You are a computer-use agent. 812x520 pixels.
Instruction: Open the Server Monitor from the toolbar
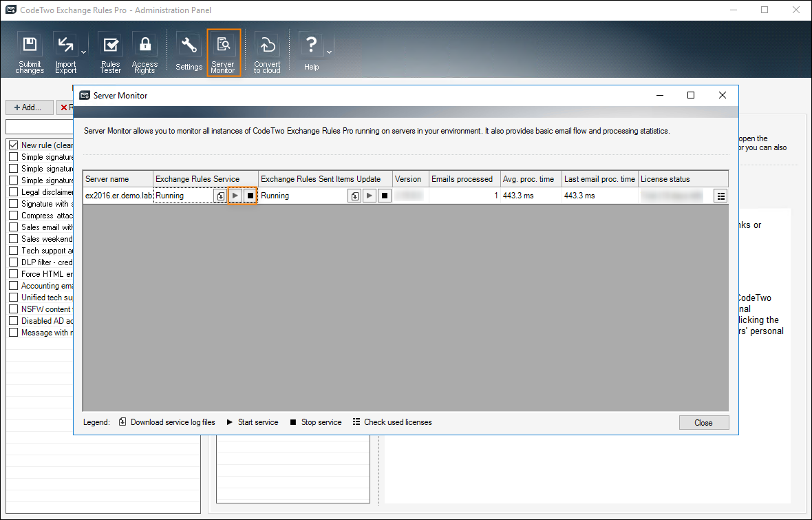[224, 48]
